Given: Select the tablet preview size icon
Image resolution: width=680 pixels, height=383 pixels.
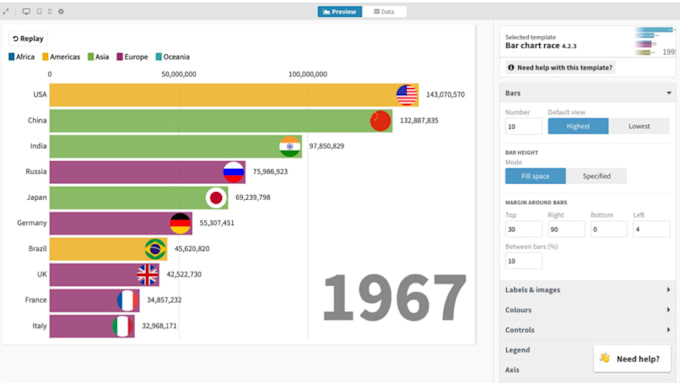Looking at the screenshot, I should [x=39, y=12].
